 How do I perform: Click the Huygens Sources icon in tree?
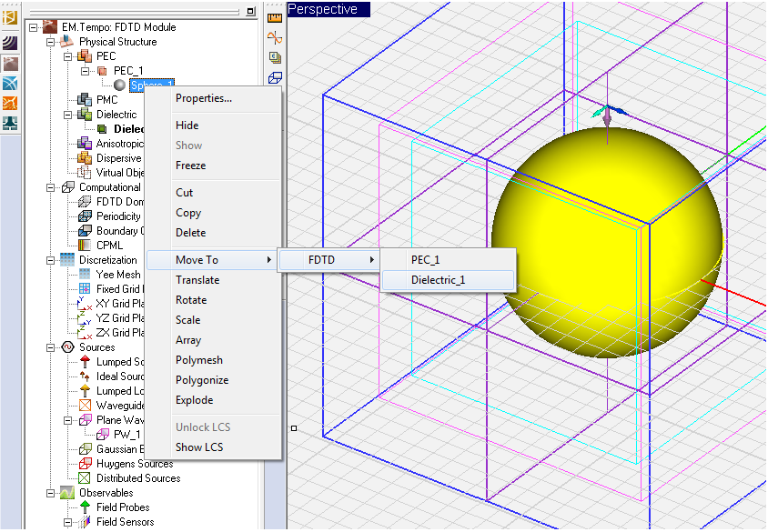coord(86,464)
